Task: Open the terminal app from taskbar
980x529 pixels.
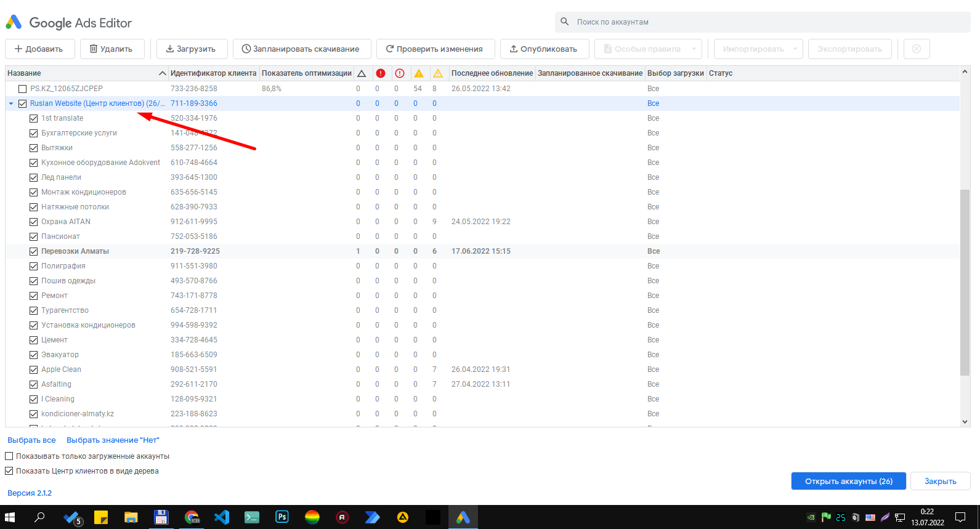Action: pyautogui.click(x=252, y=517)
